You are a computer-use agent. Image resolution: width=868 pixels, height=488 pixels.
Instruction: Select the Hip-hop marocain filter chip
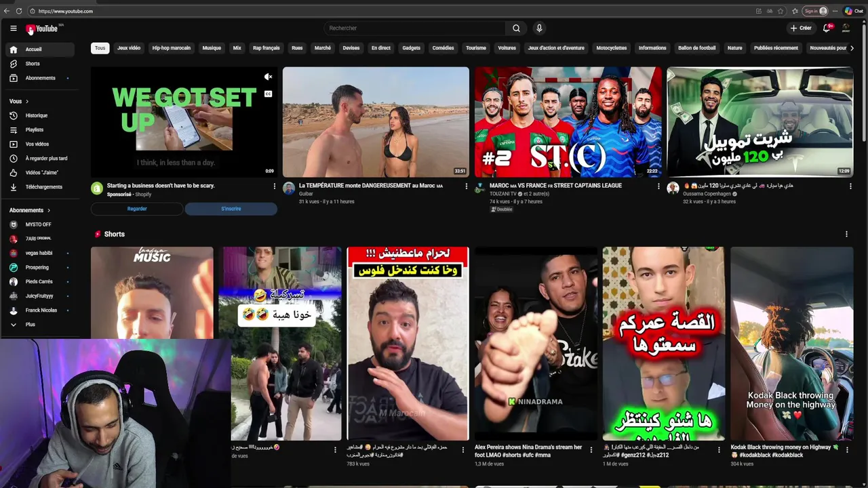pyautogui.click(x=172, y=48)
